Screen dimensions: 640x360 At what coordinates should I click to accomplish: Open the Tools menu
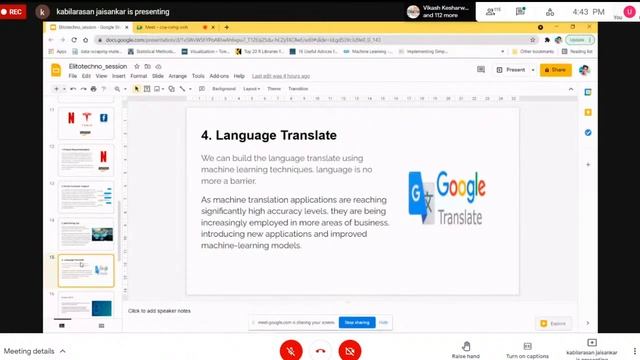pos(198,76)
